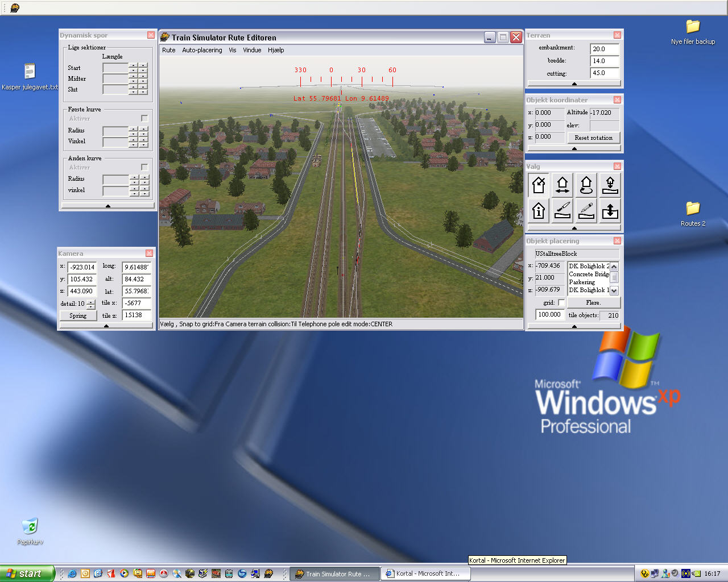Open the Rute menu
This screenshot has width=728, height=582.
point(168,50)
